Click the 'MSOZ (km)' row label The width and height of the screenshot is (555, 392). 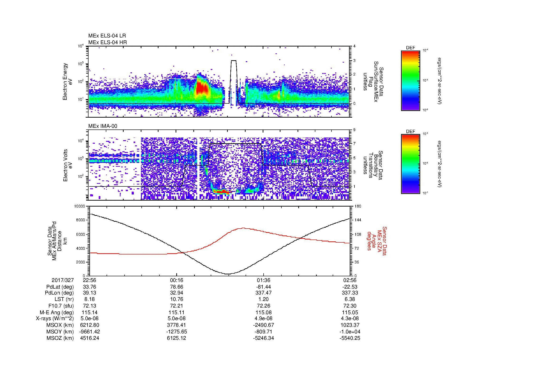pyautogui.click(x=60, y=338)
